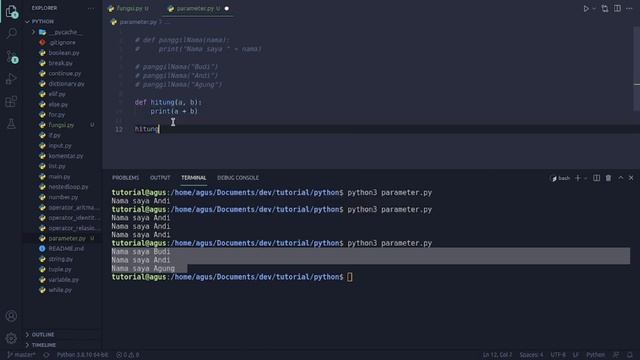Open .gitignore in the explorer
This screenshot has height=360, width=640.
point(62,42)
